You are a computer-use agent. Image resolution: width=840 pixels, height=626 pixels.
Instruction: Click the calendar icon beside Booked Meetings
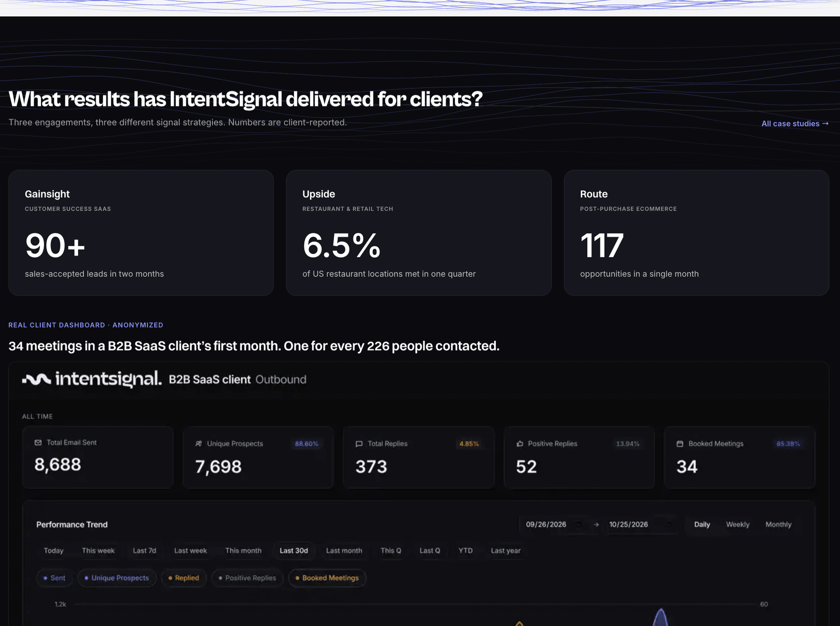pyautogui.click(x=680, y=444)
